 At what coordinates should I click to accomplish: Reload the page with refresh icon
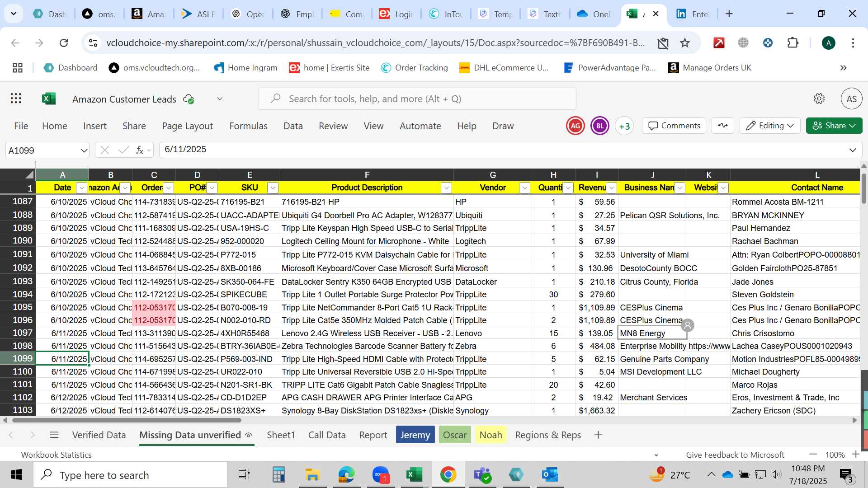tap(64, 42)
